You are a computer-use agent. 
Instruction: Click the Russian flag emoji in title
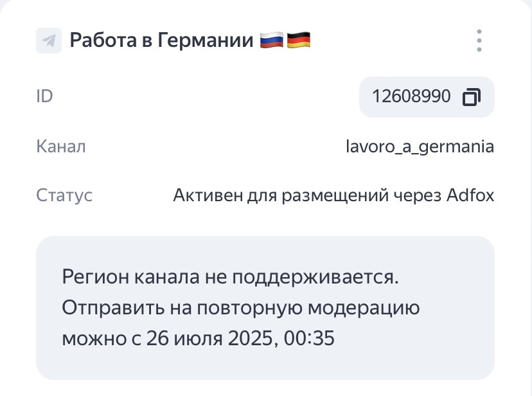(272, 40)
